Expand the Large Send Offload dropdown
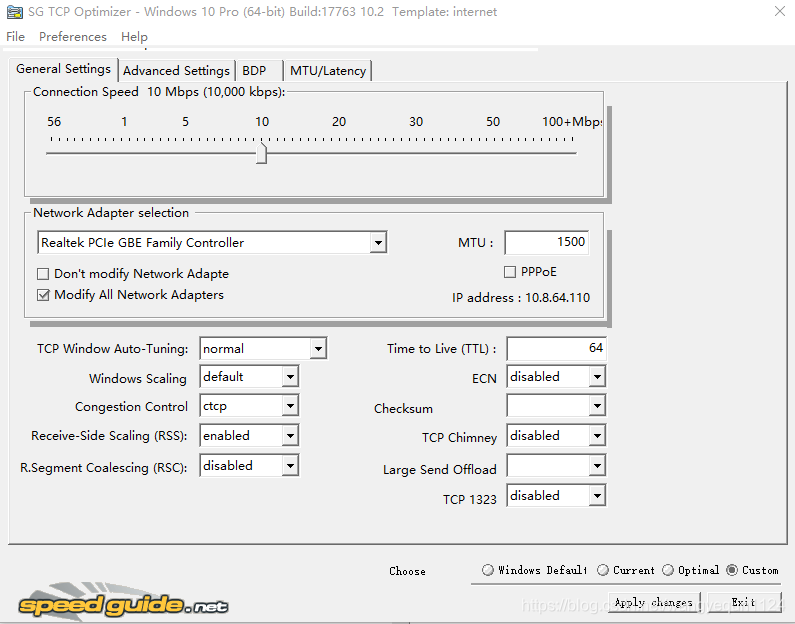795x624 pixels. point(597,465)
